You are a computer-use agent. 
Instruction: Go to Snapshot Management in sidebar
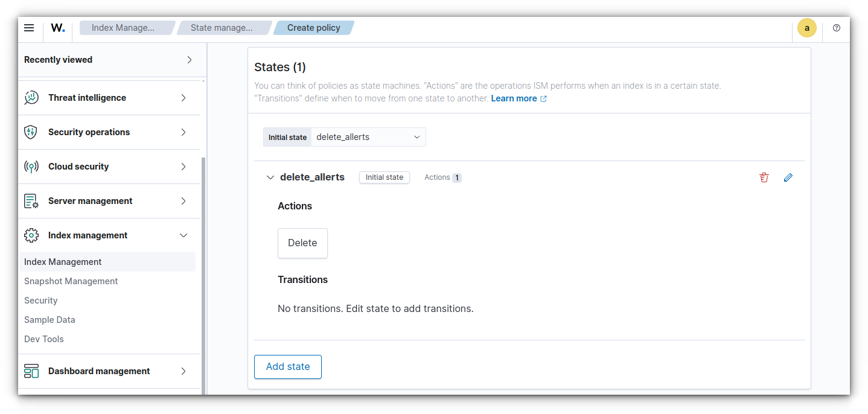point(71,281)
